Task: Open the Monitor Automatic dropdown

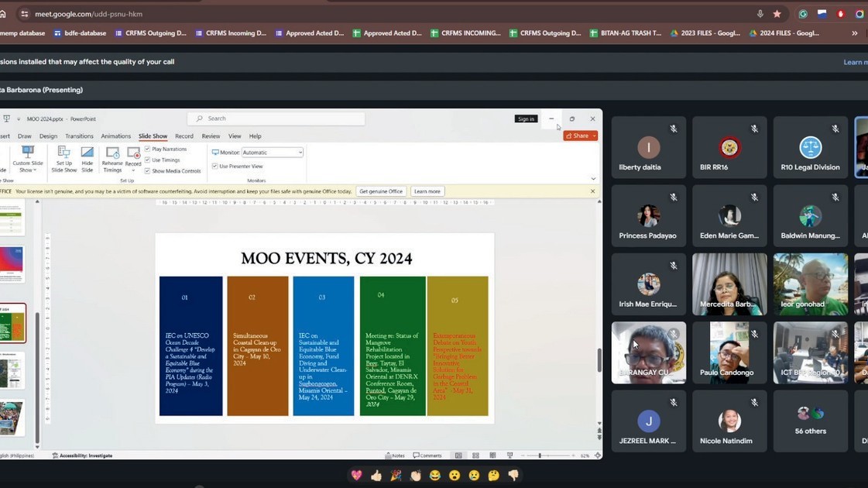Action: point(272,153)
